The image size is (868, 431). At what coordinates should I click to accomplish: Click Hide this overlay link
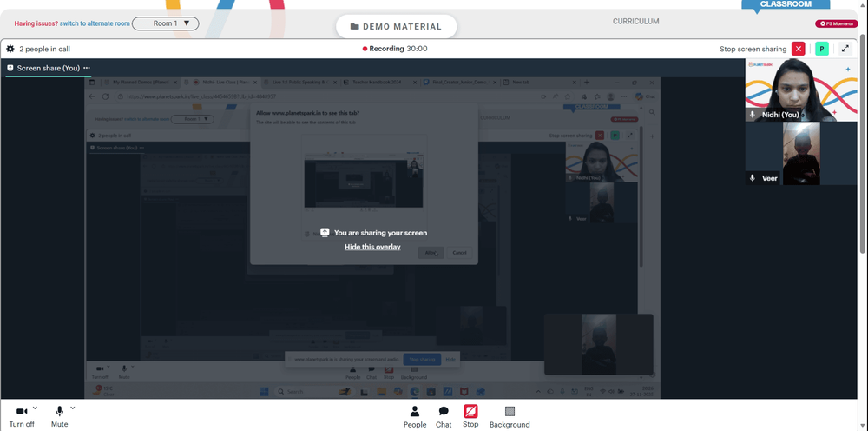coord(372,247)
